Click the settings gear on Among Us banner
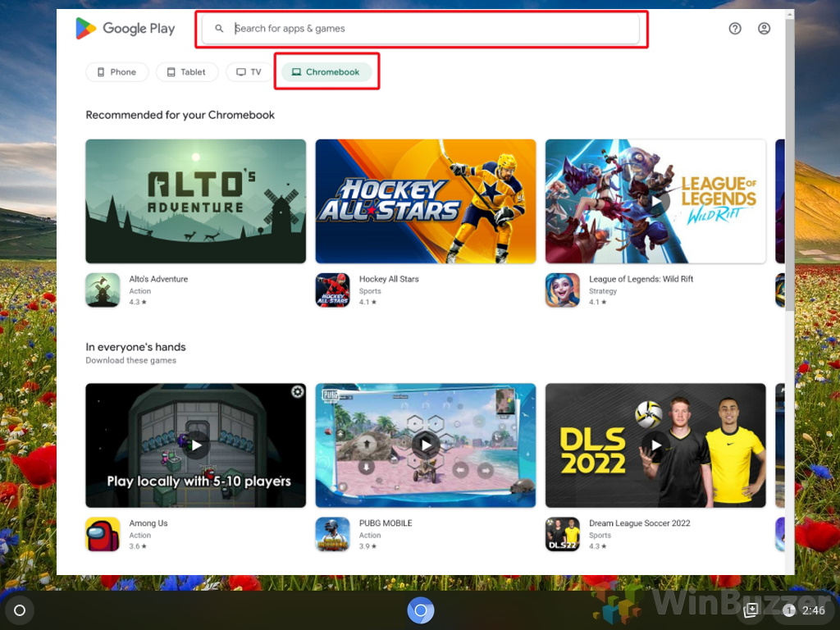Screen dimensions: 840x630 coord(297,391)
